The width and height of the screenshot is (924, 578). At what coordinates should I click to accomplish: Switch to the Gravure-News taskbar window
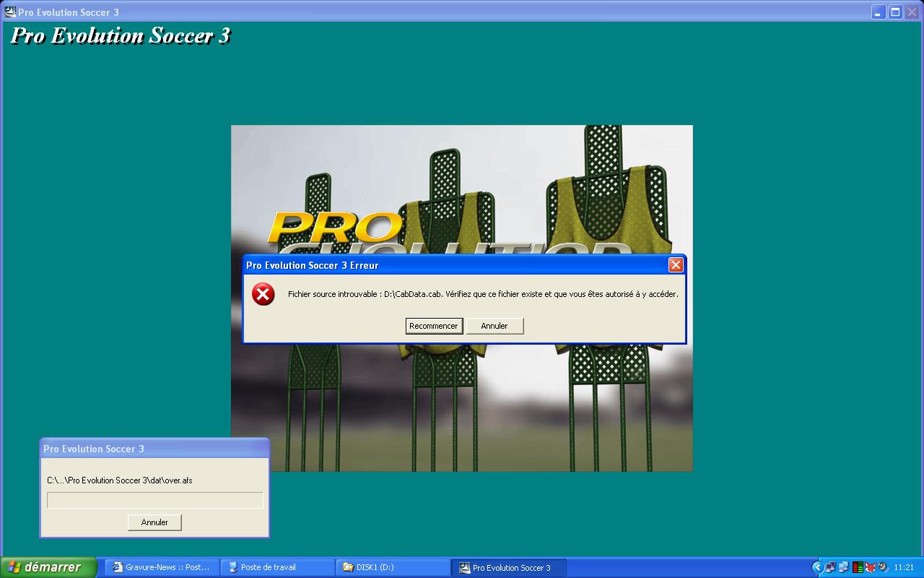point(162,568)
